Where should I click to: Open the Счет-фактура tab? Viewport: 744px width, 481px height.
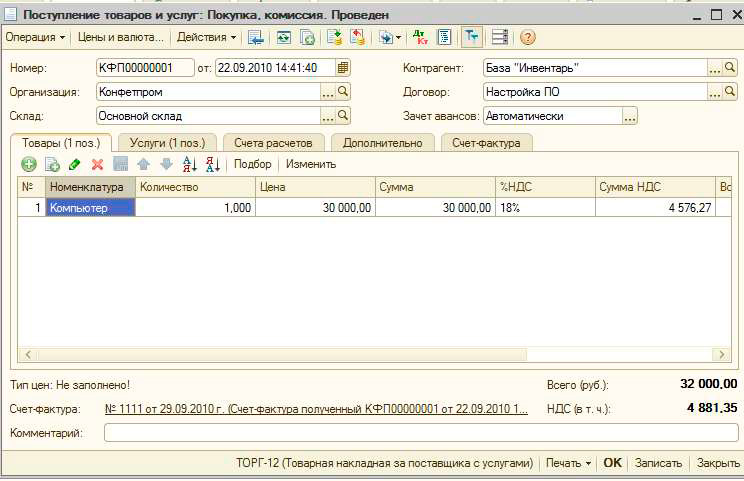point(486,143)
